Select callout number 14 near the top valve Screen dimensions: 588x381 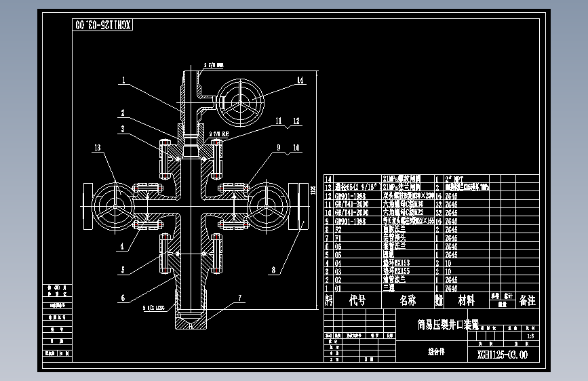click(x=300, y=80)
